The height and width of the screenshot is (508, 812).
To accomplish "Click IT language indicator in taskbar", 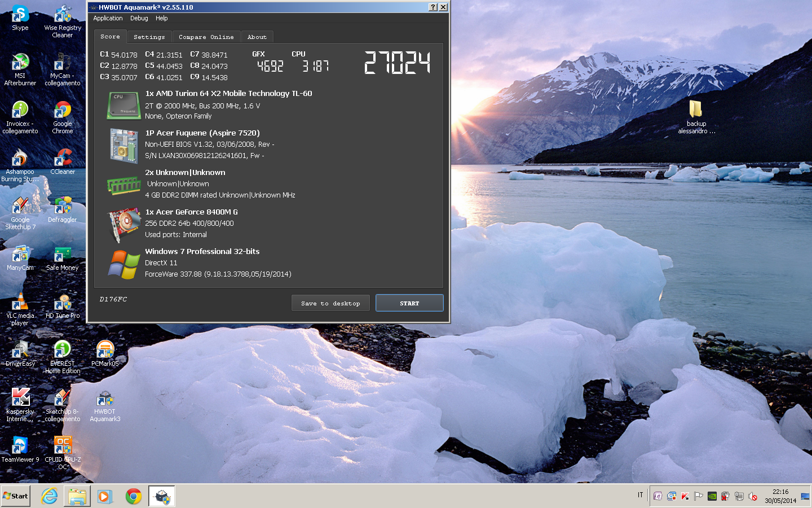I will coord(640,495).
